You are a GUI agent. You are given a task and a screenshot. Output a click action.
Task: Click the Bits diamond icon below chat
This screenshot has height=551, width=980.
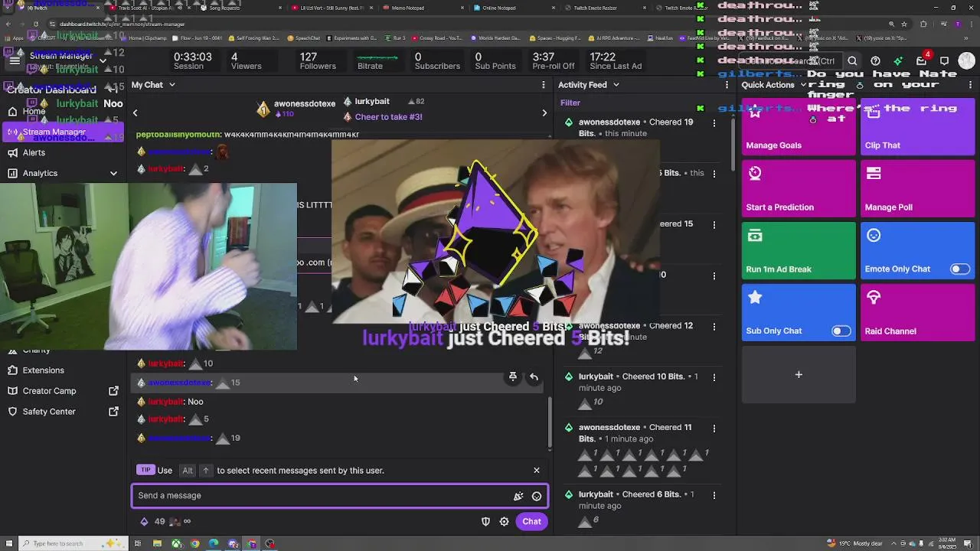[144, 521]
